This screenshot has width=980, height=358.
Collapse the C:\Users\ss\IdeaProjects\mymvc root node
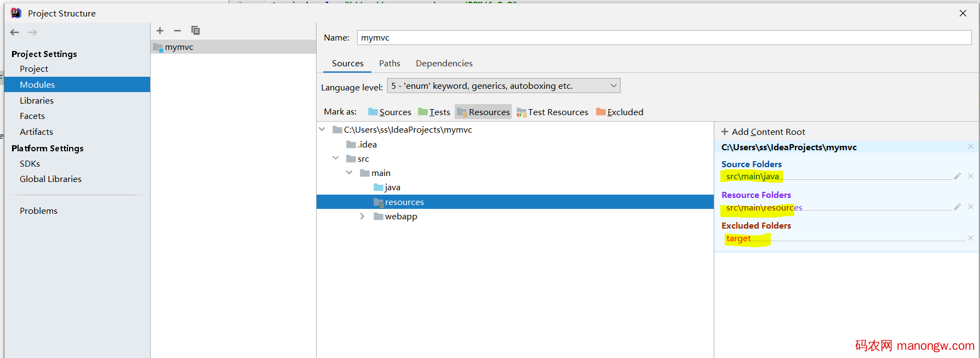click(x=322, y=129)
